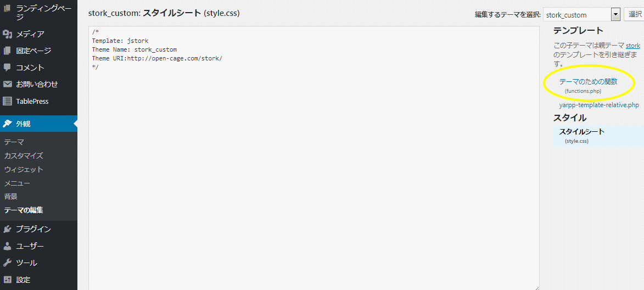Click the Appearance (外観) paintbrush icon
Viewport: 644px width, 290px height.
pyautogui.click(x=7, y=124)
